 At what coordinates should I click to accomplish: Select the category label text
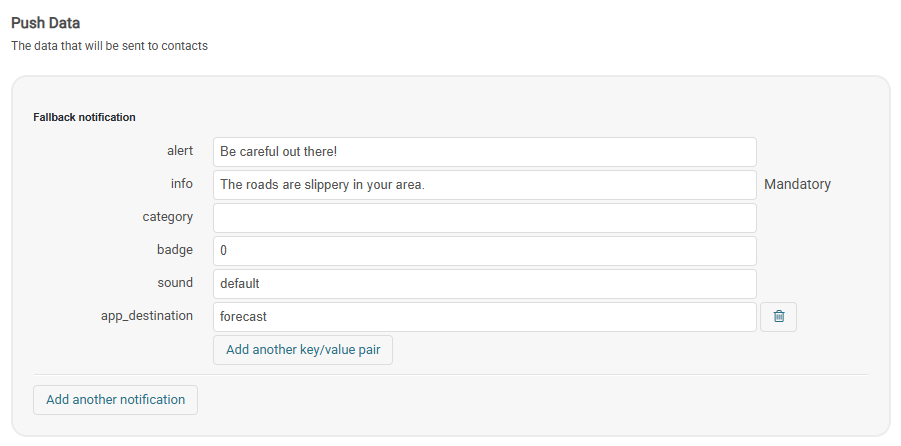coord(168,217)
